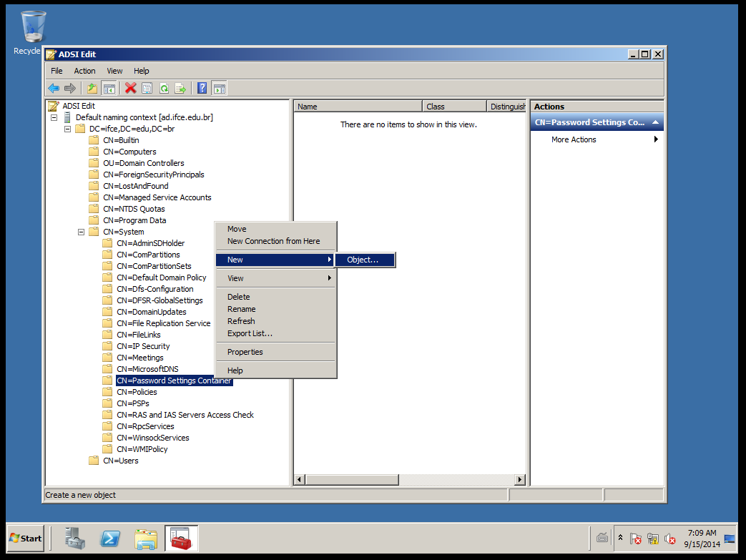Viewport: 746px width, 560px height.
Task: Open Properties from the context menu
Action: tap(276, 352)
